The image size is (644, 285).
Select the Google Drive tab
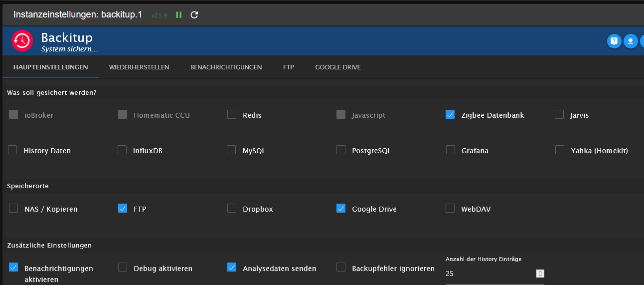[x=338, y=67]
